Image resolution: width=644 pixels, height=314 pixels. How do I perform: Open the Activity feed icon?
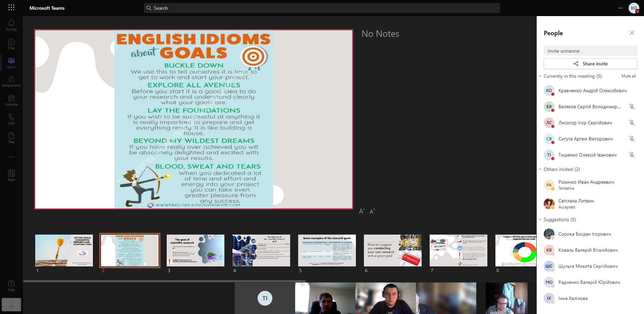(11, 25)
